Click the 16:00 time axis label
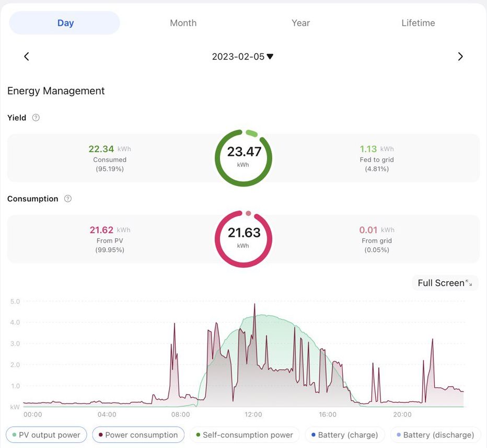The width and height of the screenshot is (487, 448). [328, 415]
